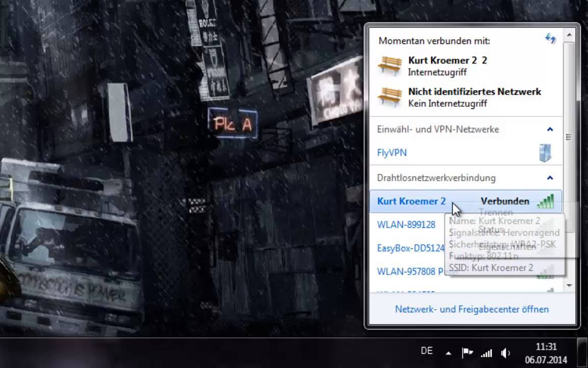Viewport: 588px width, 368px height.
Task: Click the bench icon beside Nicht identifiziertes Netzwerk
Action: (389, 97)
